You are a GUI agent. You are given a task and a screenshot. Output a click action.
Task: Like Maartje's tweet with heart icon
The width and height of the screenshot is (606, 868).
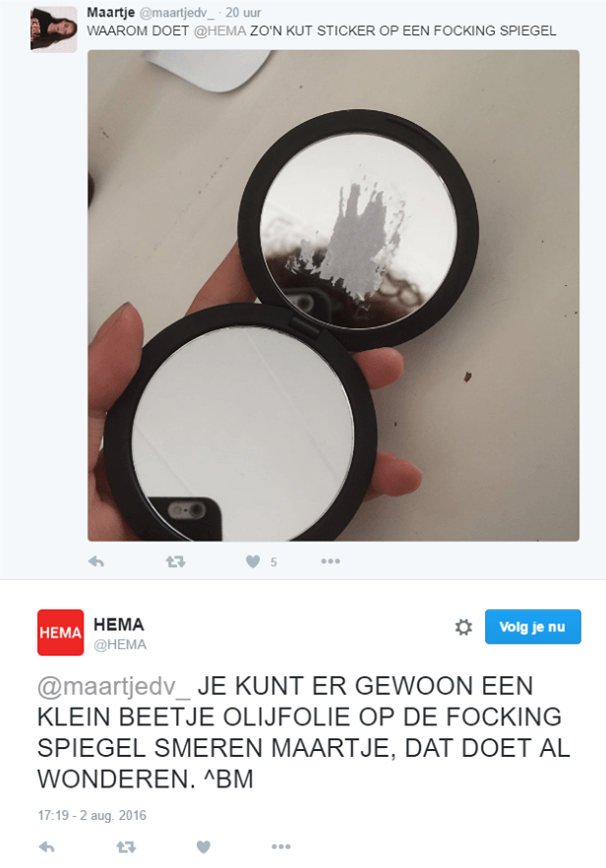point(253,562)
